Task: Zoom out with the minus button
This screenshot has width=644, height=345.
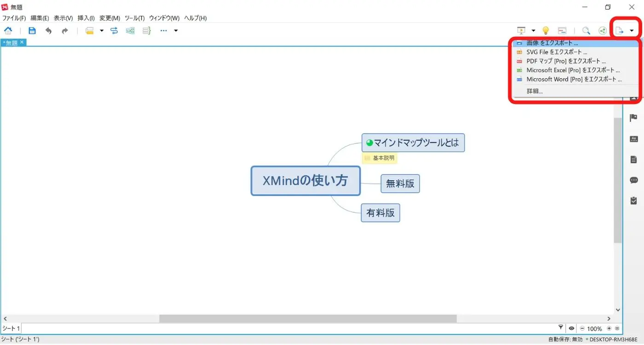Action: tap(582, 328)
